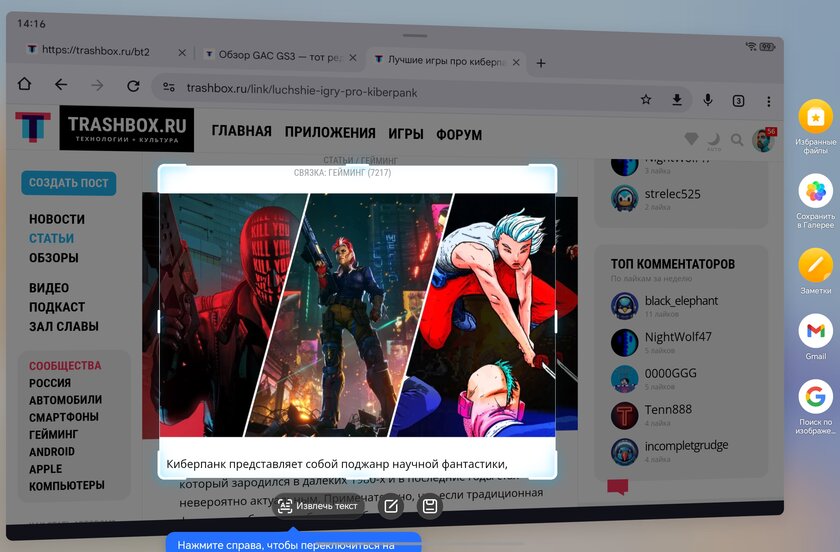Open incompletgrudge commenter profile
The image size is (840, 552).
pyautogui.click(x=686, y=445)
